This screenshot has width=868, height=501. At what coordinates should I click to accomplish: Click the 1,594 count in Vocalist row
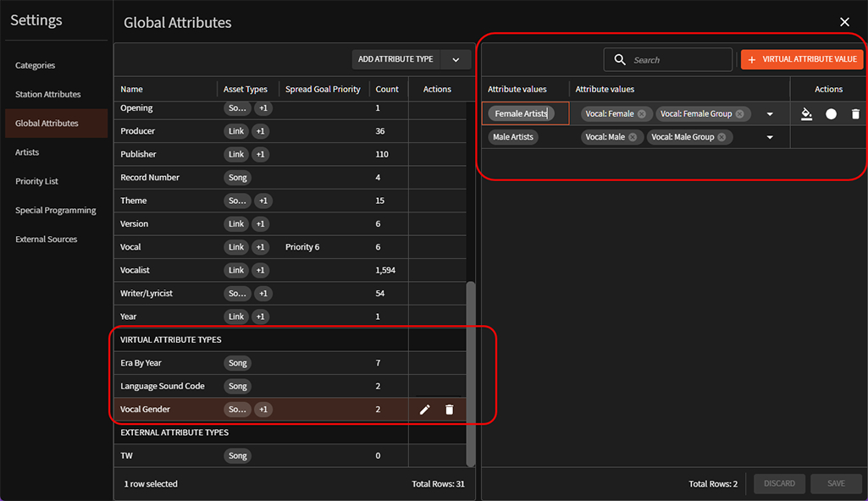(x=385, y=271)
